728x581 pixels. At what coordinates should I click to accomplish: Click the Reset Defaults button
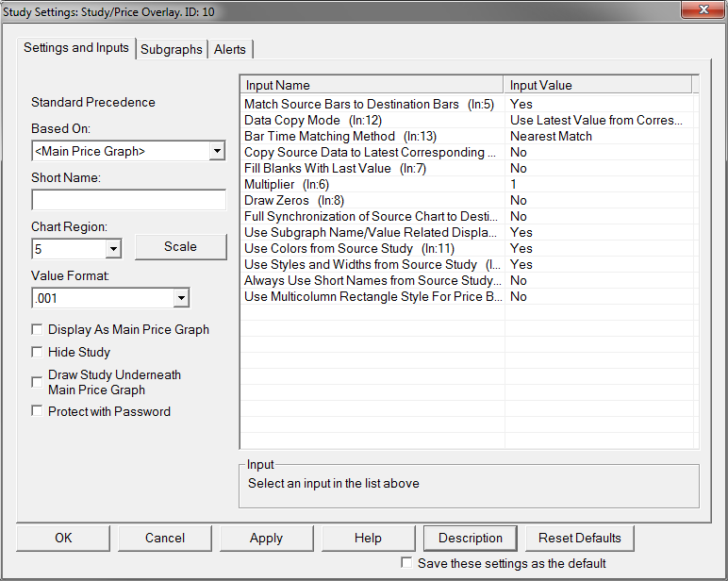[x=579, y=538]
